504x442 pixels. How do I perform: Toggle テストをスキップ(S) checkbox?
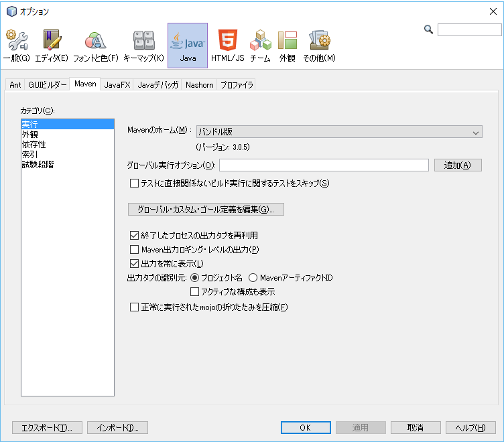pos(134,183)
